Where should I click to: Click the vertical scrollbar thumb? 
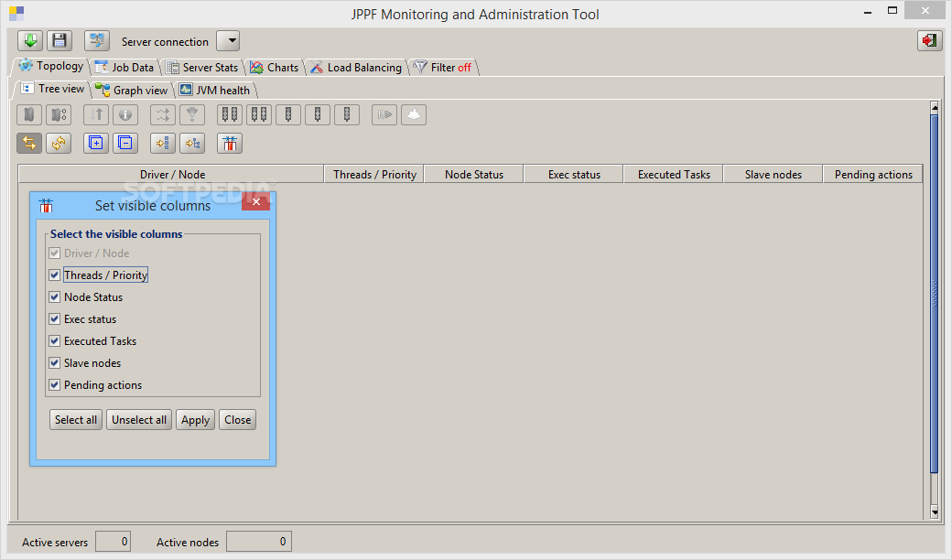point(935,294)
